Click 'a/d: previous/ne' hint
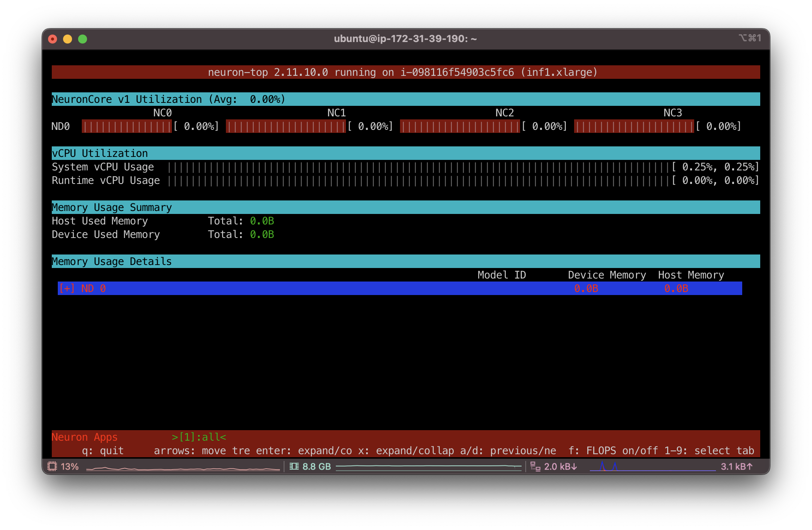 coord(508,451)
